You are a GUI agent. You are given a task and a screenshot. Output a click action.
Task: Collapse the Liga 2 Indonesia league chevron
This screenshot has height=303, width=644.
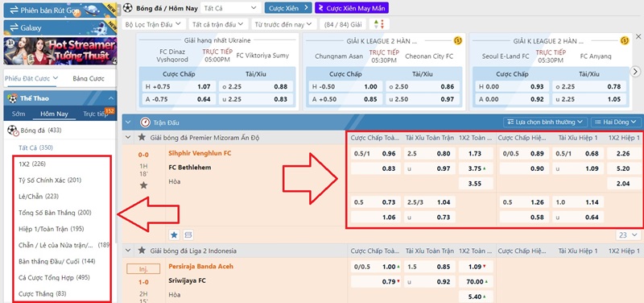pyautogui.click(x=128, y=251)
